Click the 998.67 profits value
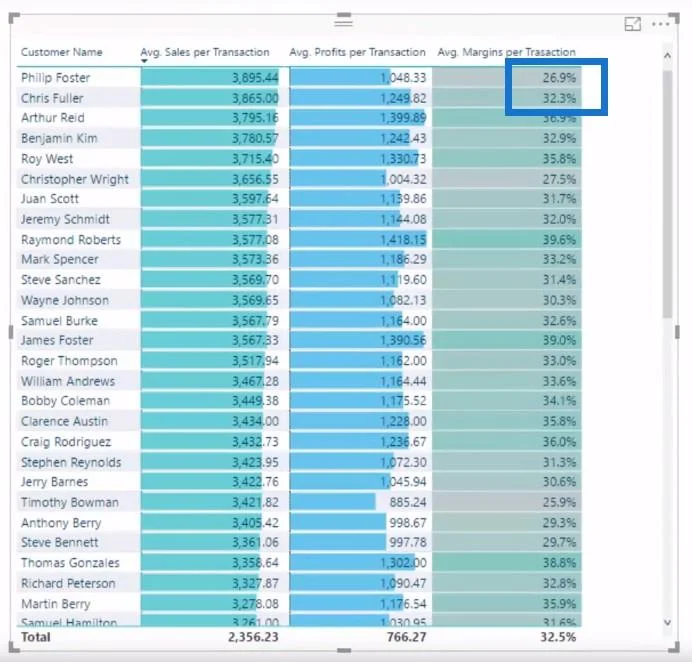The image size is (692, 662). [x=408, y=523]
